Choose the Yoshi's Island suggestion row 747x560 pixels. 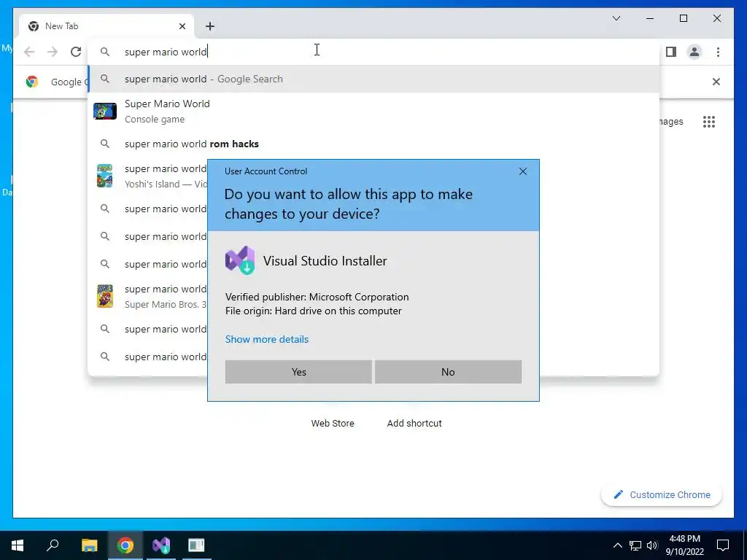148,176
